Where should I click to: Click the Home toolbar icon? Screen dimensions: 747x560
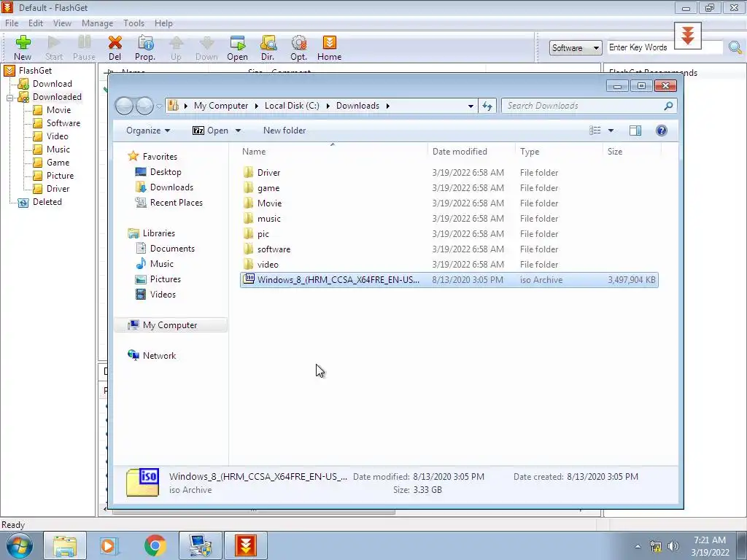[329, 47]
